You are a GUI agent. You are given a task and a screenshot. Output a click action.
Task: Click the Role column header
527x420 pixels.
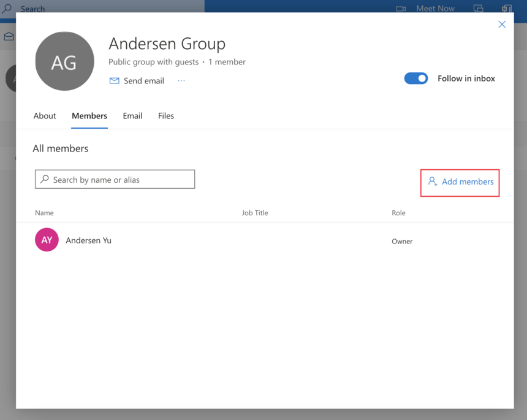coord(398,213)
